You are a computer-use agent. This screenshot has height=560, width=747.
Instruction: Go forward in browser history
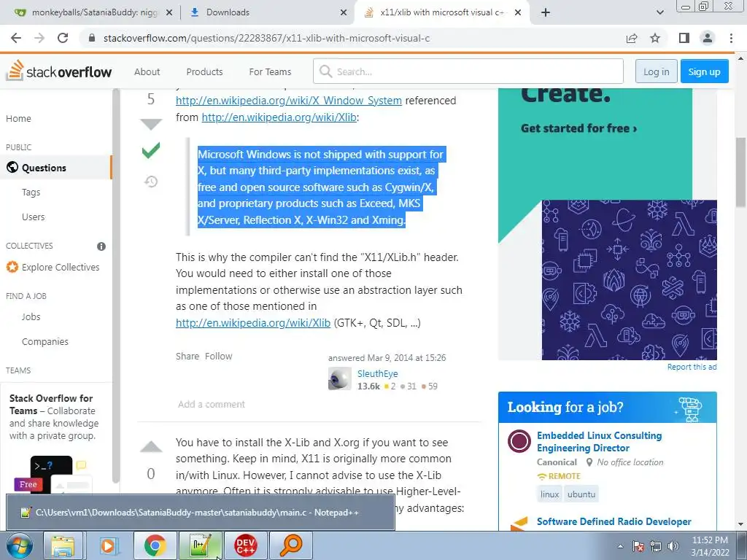coord(39,38)
